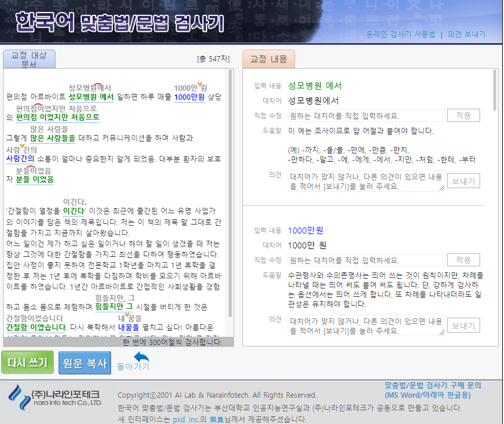Click 보내기 button for 1000만 원 opinion
504x424 pixels.
(x=463, y=325)
